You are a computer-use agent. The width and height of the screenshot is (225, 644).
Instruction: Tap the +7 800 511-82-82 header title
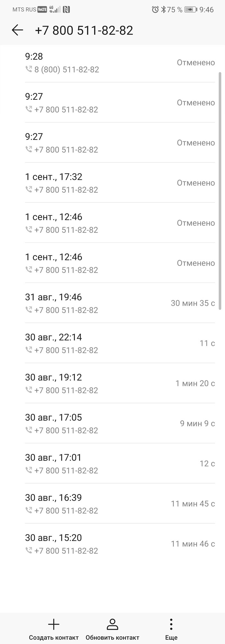pyautogui.click(x=84, y=30)
